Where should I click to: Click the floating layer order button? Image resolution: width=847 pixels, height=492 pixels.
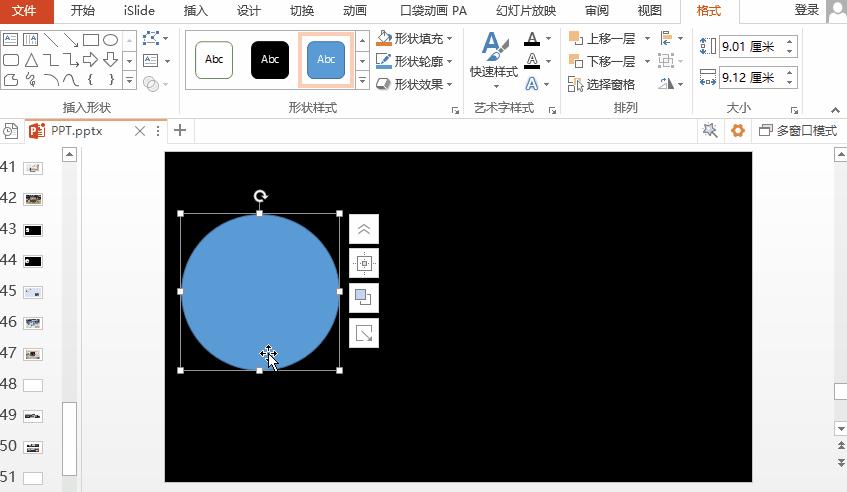[x=364, y=298]
